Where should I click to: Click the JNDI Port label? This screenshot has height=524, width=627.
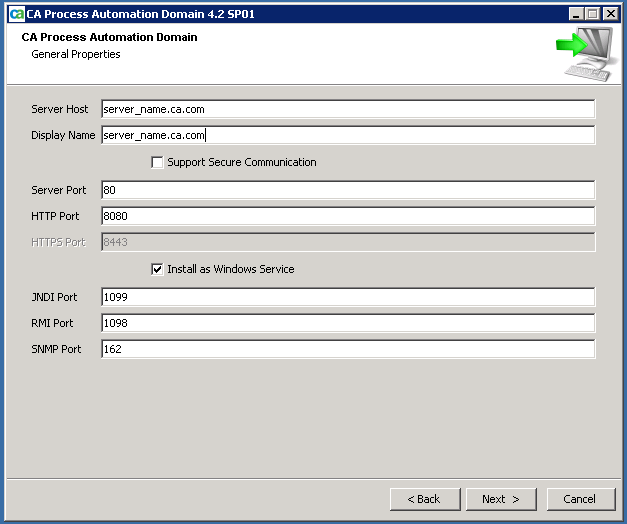[54, 297]
